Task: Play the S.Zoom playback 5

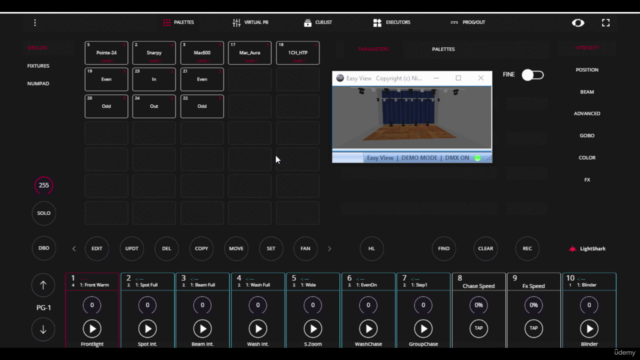Action: coord(313,329)
